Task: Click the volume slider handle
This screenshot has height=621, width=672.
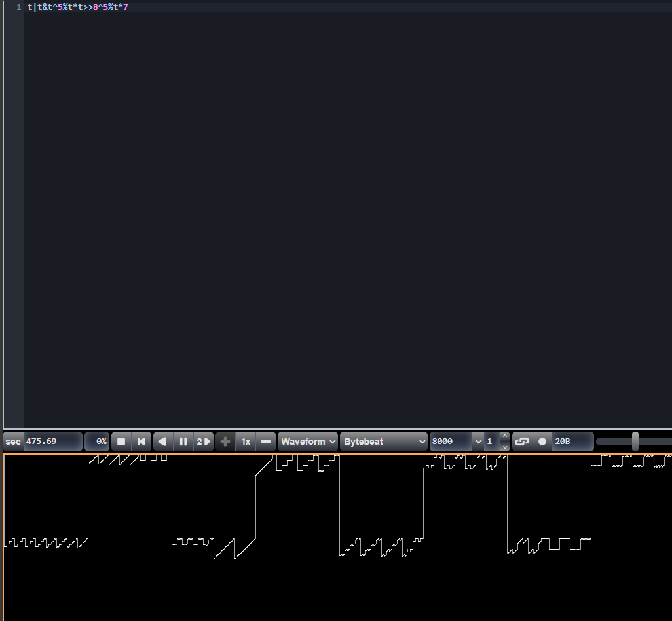Action: pyautogui.click(x=635, y=442)
